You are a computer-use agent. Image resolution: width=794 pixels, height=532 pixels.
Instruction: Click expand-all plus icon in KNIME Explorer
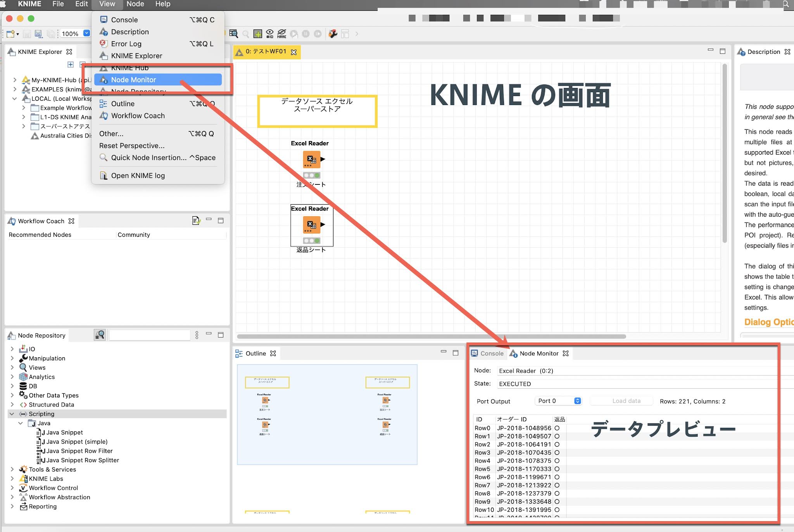(71, 64)
